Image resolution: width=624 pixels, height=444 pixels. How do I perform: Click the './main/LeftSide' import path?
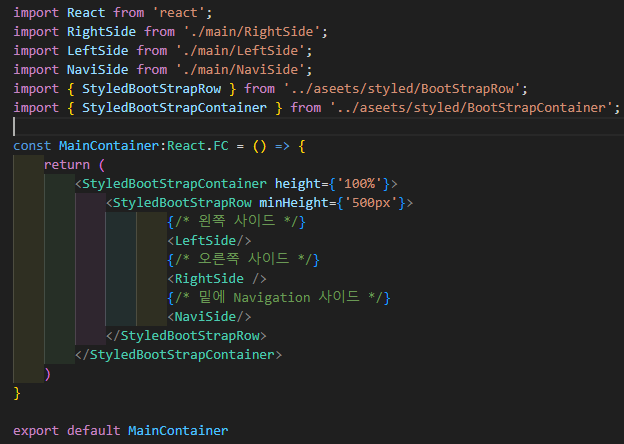tap(240, 51)
